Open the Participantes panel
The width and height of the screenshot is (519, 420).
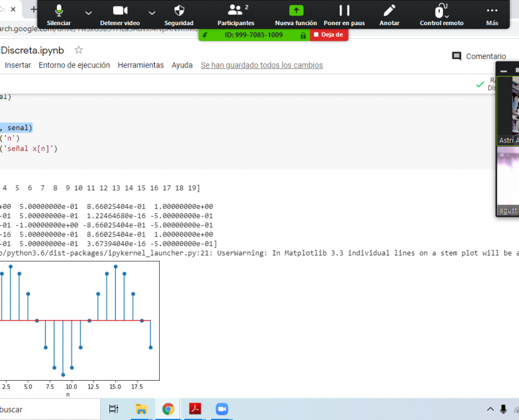pyautogui.click(x=236, y=14)
